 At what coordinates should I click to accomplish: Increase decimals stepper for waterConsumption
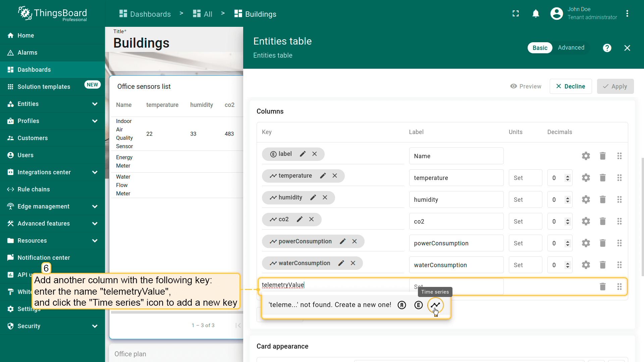pos(568,263)
